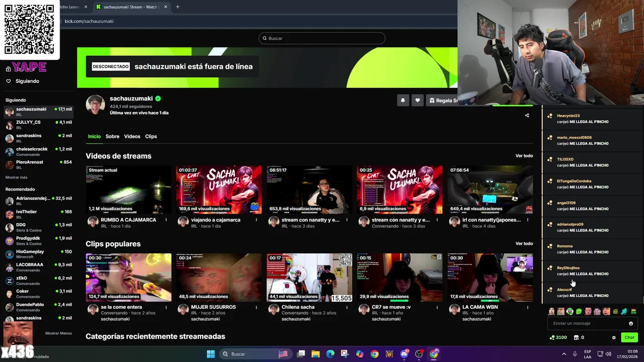Click ElTungaDeCordoba username in chat
The image size is (644, 362).
(574, 181)
